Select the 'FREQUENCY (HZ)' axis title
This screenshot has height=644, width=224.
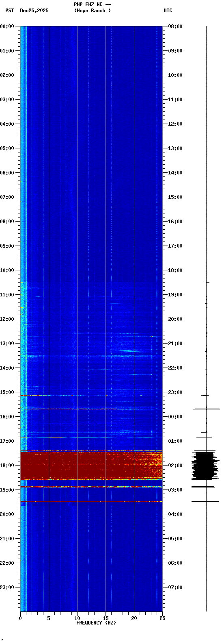tap(96, 623)
